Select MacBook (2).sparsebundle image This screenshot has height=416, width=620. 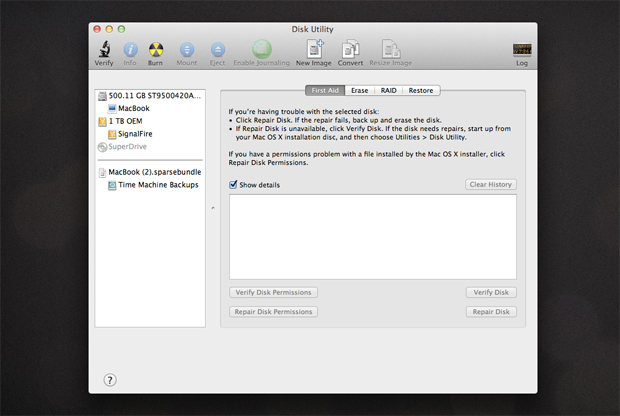pyautogui.click(x=150, y=172)
